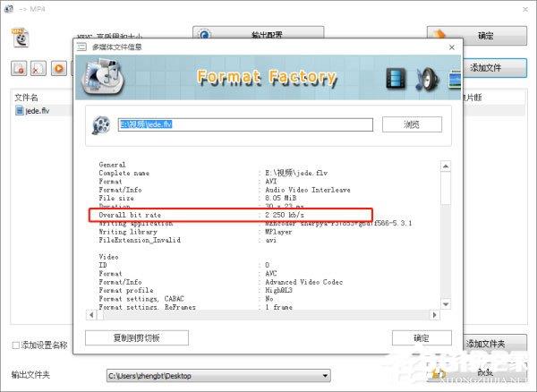Click the 添加文件 add file button
The height and width of the screenshot is (392, 537).
(x=495, y=68)
